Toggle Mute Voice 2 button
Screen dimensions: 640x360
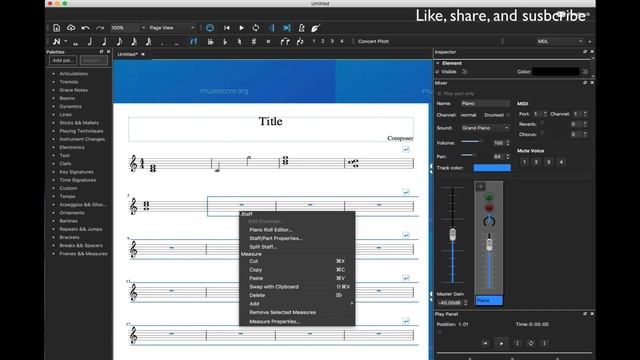pos(536,162)
